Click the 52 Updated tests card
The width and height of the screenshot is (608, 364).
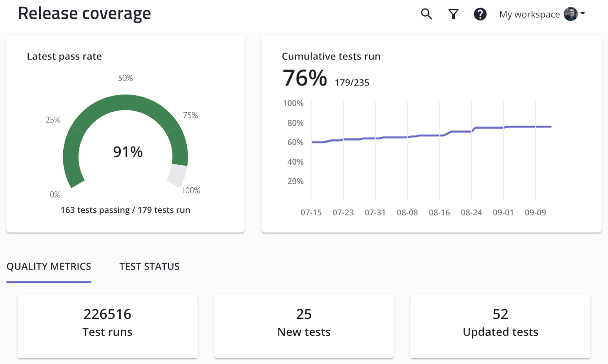point(500,326)
